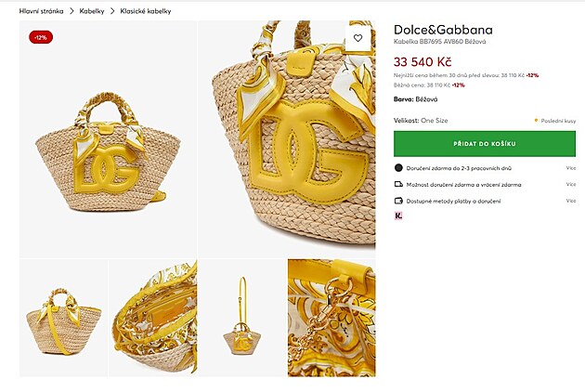Open the Kabelky breadcrumb category
This screenshot has width=585, height=392.
click(92, 10)
